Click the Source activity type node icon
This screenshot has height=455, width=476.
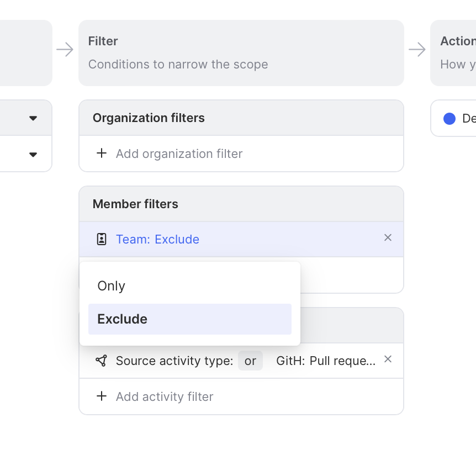pos(101,361)
